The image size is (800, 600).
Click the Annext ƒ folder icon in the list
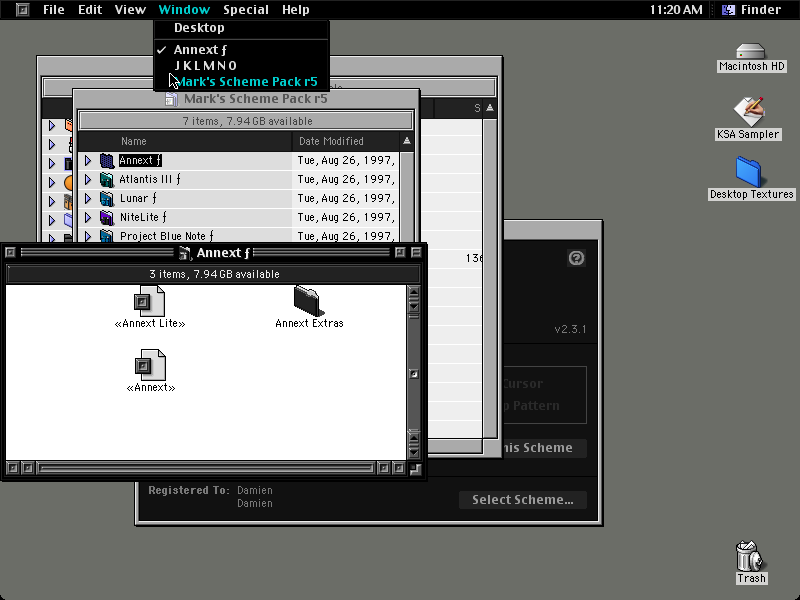tap(107, 161)
